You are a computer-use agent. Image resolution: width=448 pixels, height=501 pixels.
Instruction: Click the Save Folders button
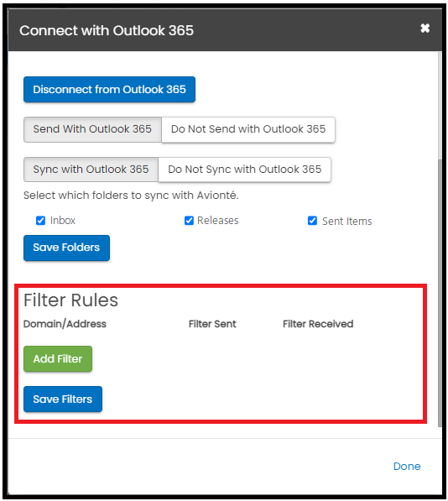coord(66,248)
